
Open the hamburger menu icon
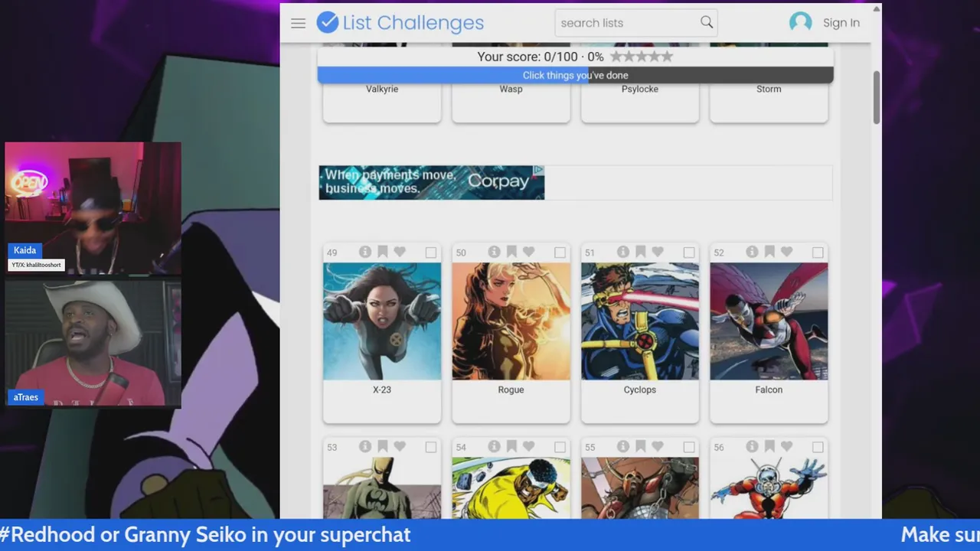299,23
